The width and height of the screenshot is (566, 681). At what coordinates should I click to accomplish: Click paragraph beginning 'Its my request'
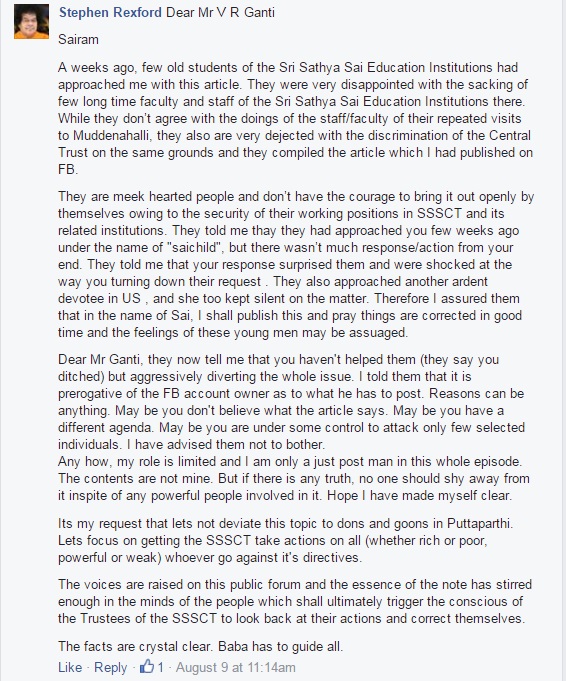(x=286, y=540)
